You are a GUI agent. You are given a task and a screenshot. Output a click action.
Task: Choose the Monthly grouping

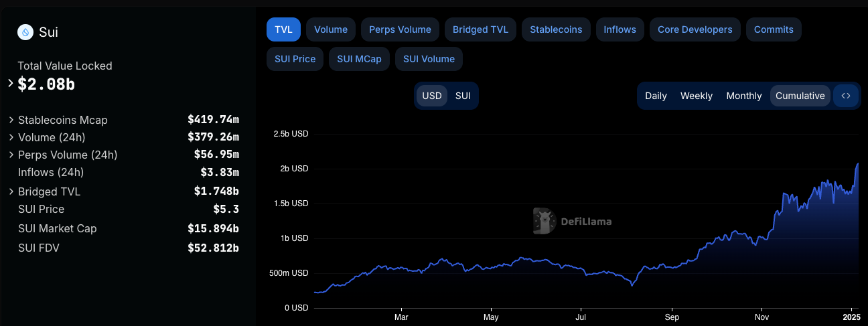[744, 96]
